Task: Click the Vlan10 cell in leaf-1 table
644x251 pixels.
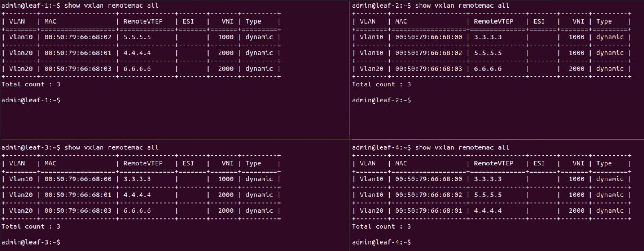Action: [x=21, y=37]
